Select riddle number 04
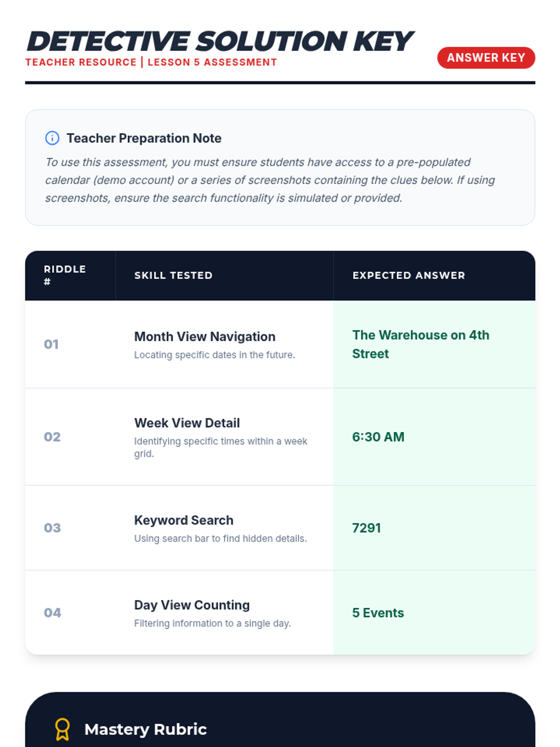Screen dimensions: 560x747 pos(52,613)
